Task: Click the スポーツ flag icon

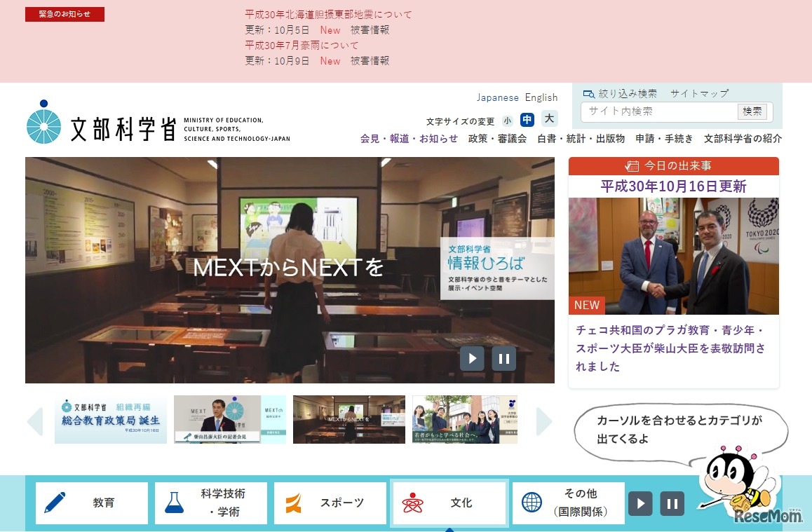Action: pos(294,503)
